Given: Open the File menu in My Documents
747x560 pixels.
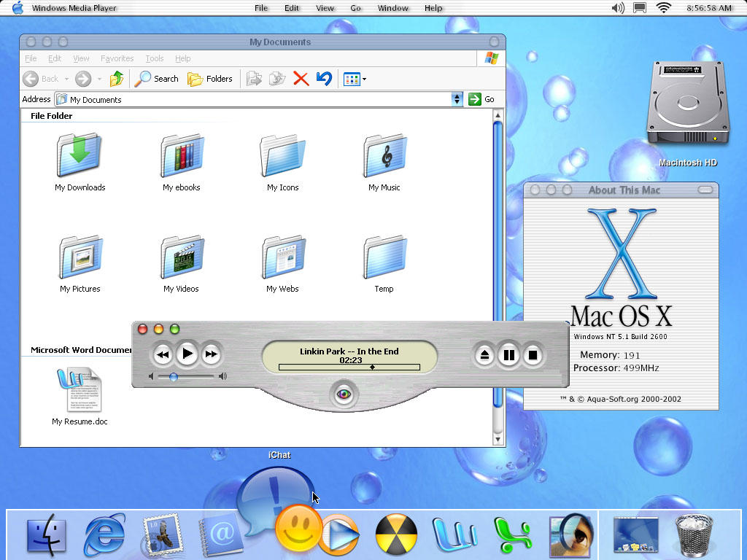Looking at the screenshot, I should 31,58.
